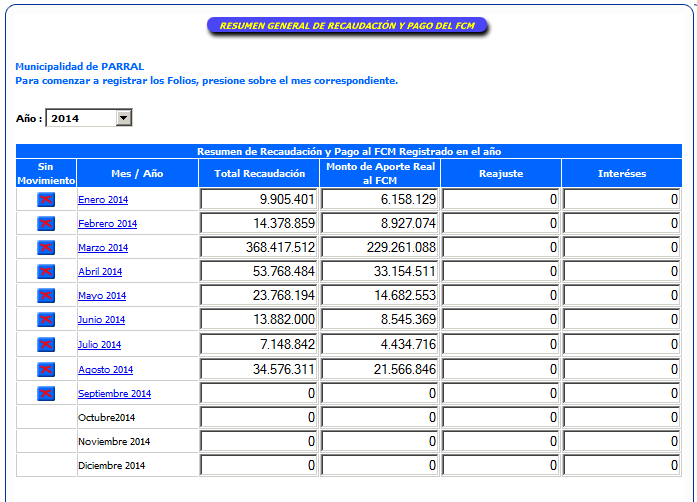
Task: Mark Junio 2014 as sin movimiento
Action: [x=46, y=319]
